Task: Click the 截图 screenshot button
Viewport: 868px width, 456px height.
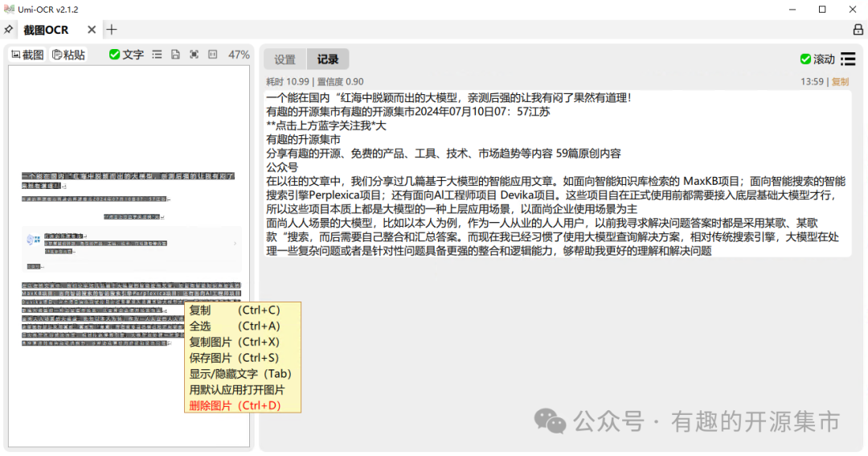Action: coord(27,55)
